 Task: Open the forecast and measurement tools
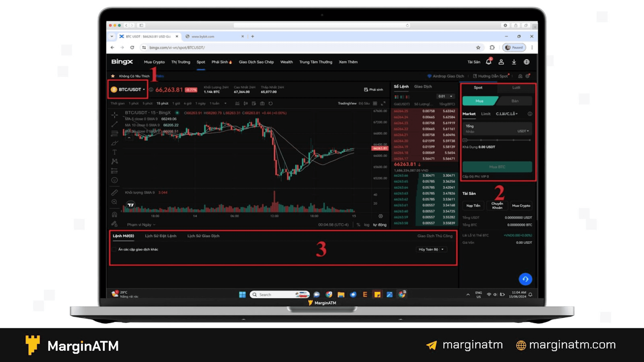[115, 171]
